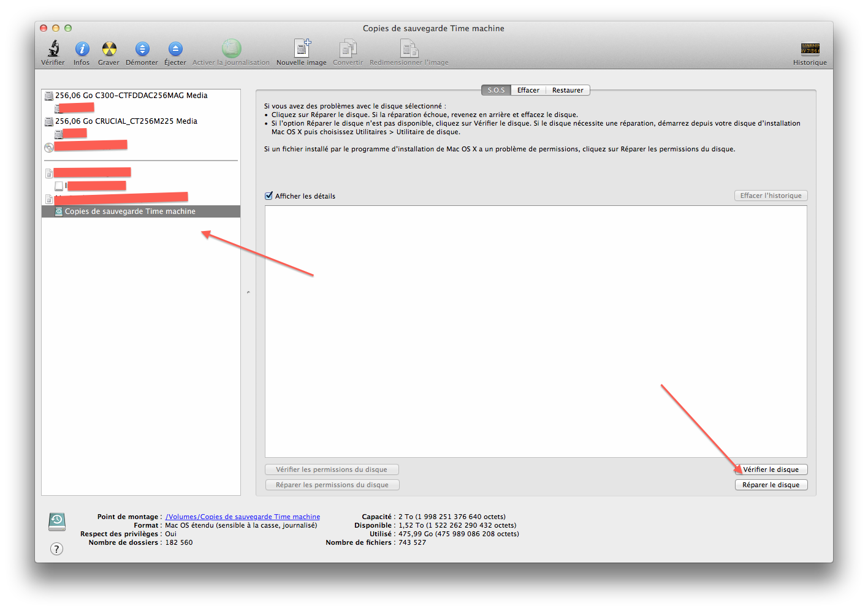This screenshot has height=611, width=868.
Task: Uncheck the Afficher les détails checkbox
Action: (x=268, y=196)
